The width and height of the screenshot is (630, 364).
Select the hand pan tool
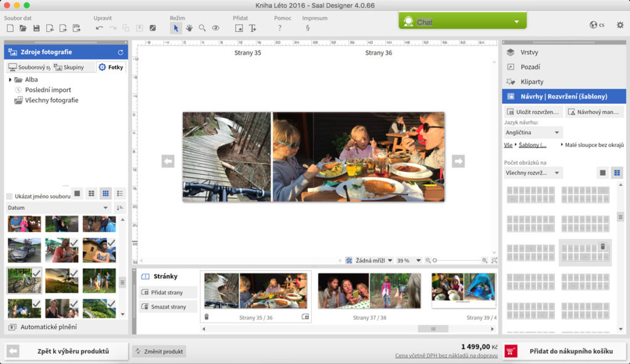pos(189,28)
